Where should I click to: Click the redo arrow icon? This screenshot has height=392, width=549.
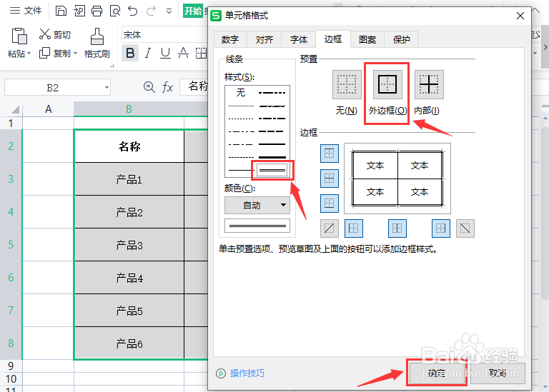(x=151, y=11)
